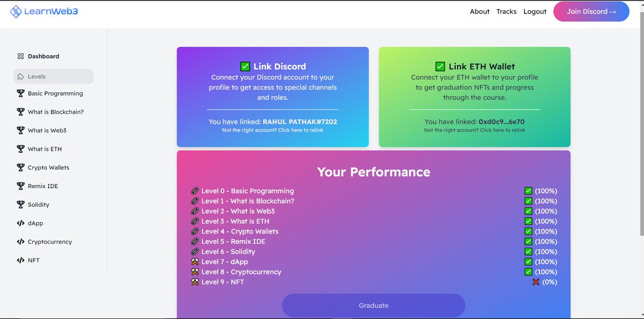Open the About menu item
Viewport: 644px width, 319px height.
(479, 11)
